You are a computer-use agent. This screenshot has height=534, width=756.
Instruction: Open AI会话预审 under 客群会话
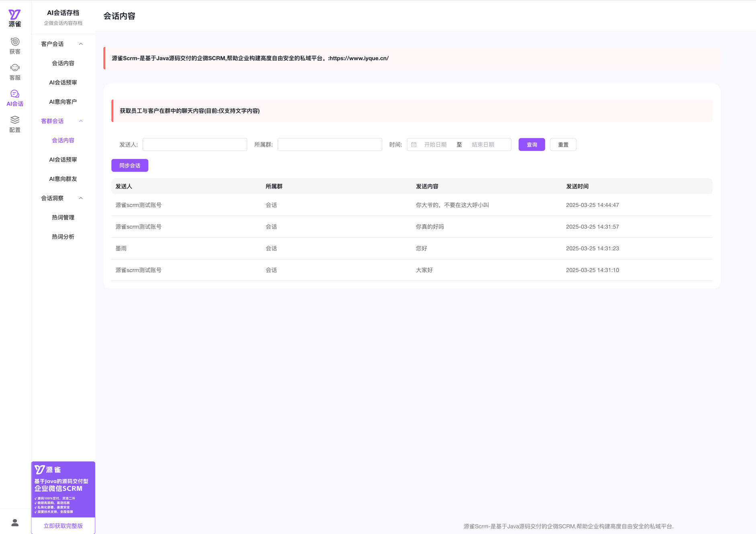(63, 160)
